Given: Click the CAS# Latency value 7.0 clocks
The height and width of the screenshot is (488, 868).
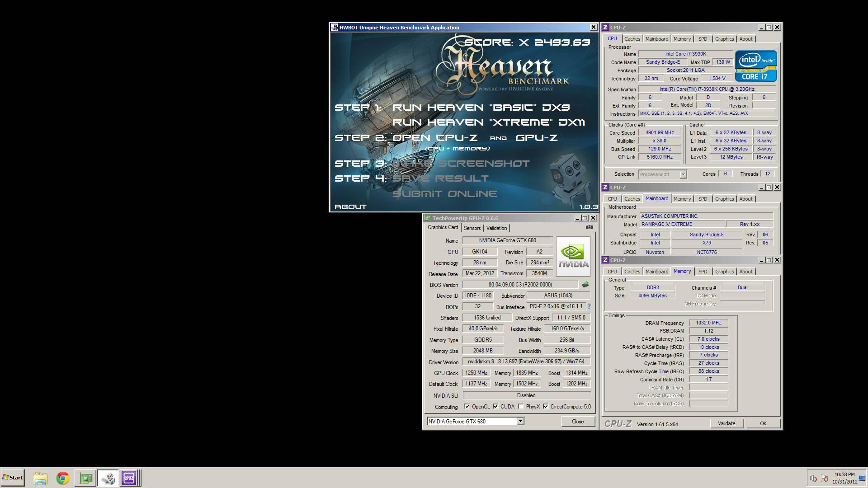Looking at the screenshot, I should pos(708,339).
